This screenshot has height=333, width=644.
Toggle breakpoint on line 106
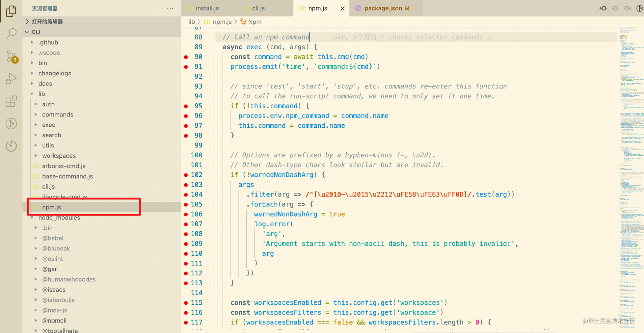tap(186, 214)
